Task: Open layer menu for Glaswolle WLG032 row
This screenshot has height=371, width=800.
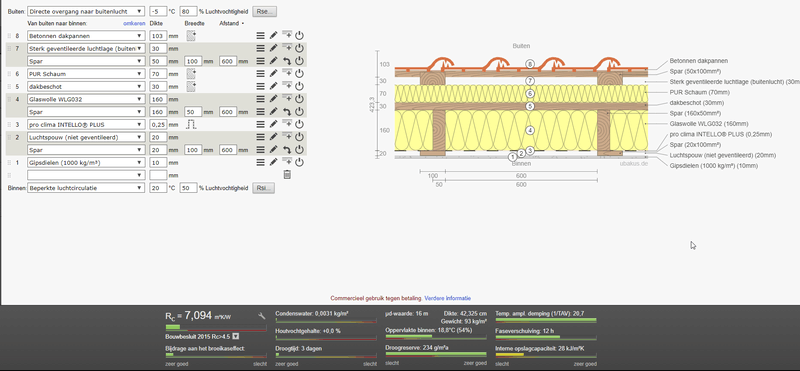Action: [x=260, y=99]
